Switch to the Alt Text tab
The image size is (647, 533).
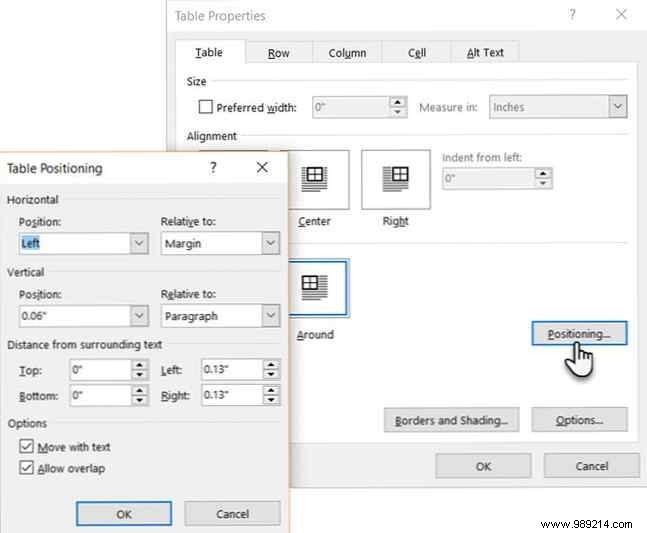(x=485, y=53)
